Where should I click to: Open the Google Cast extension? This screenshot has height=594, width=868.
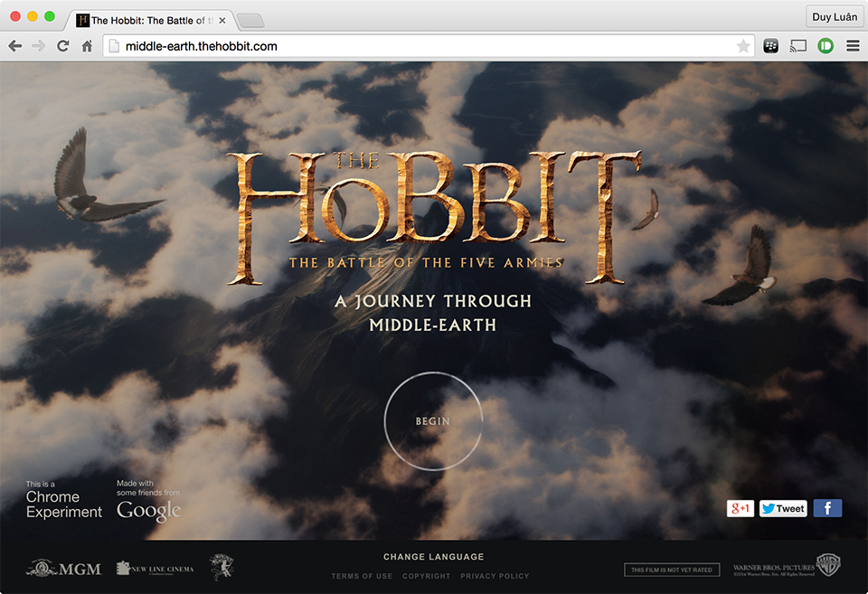[797, 46]
